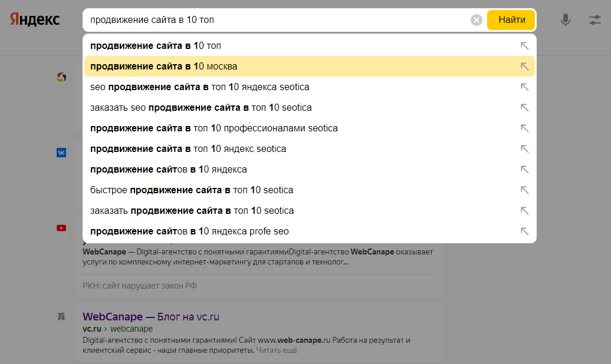Select suggestion "заказать продвижение сайта в топ 10 seotica"
This screenshot has height=364, width=611.
[310, 211]
